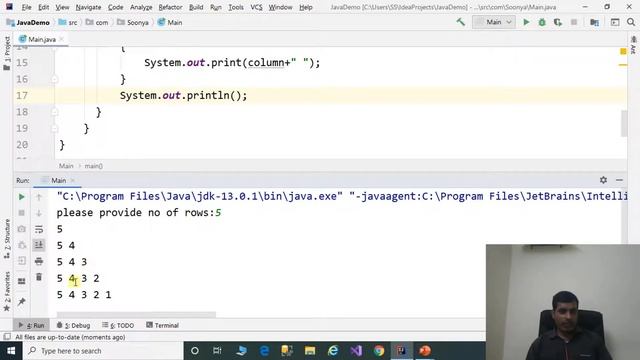The image size is (640, 360).
Task: Clear console output with trash icon
Action: pyautogui.click(x=39, y=277)
